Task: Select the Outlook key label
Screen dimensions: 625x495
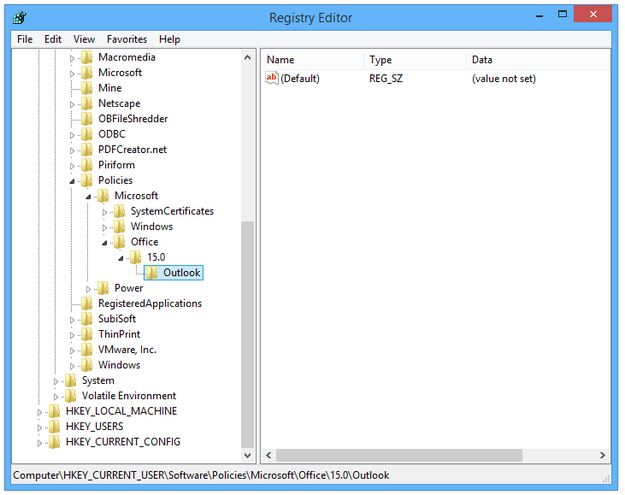Action: pyautogui.click(x=182, y=273)
